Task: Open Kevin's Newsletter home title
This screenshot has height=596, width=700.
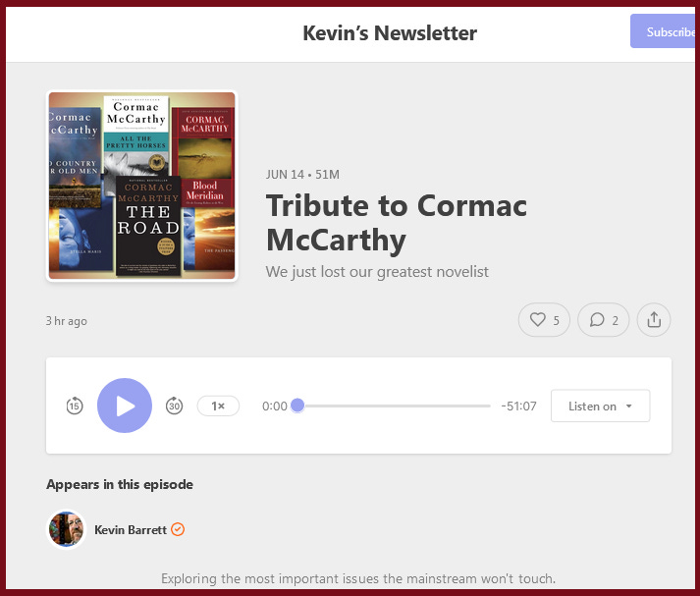Action: [390, 33]
